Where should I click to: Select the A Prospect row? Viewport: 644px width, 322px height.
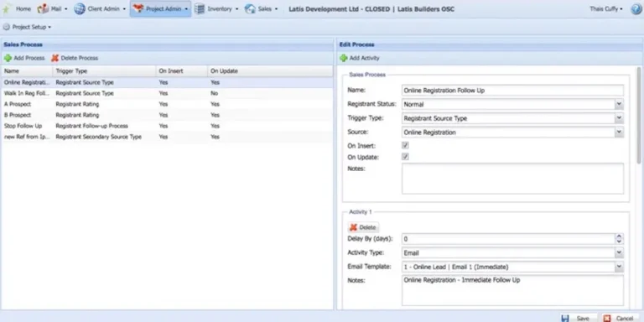pos(167,104)
